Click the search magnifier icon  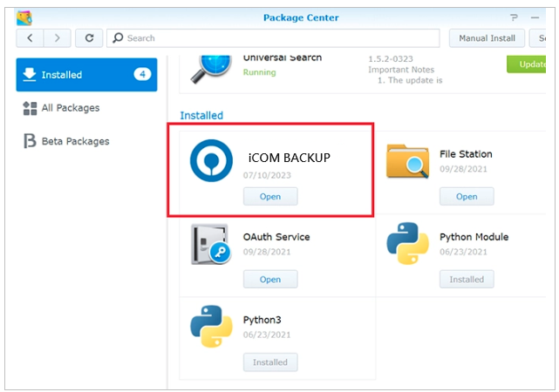coord(118,37)
